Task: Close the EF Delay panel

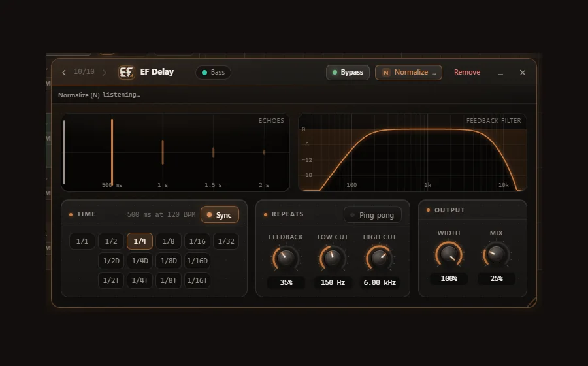Action: pos(523,73)
